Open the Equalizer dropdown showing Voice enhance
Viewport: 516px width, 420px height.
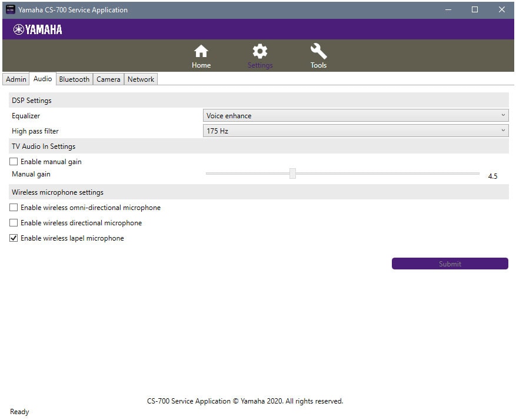pyautogui.click(x=355, y=116)
